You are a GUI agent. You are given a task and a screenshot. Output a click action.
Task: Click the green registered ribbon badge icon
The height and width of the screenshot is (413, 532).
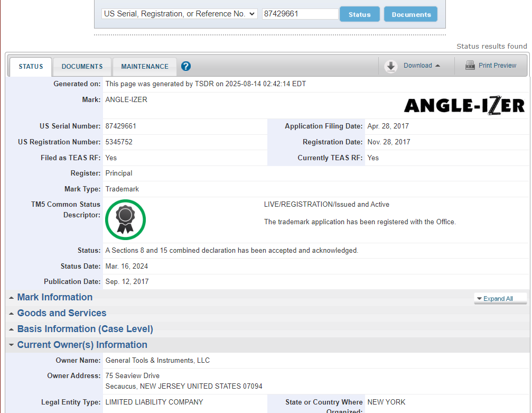125,219
